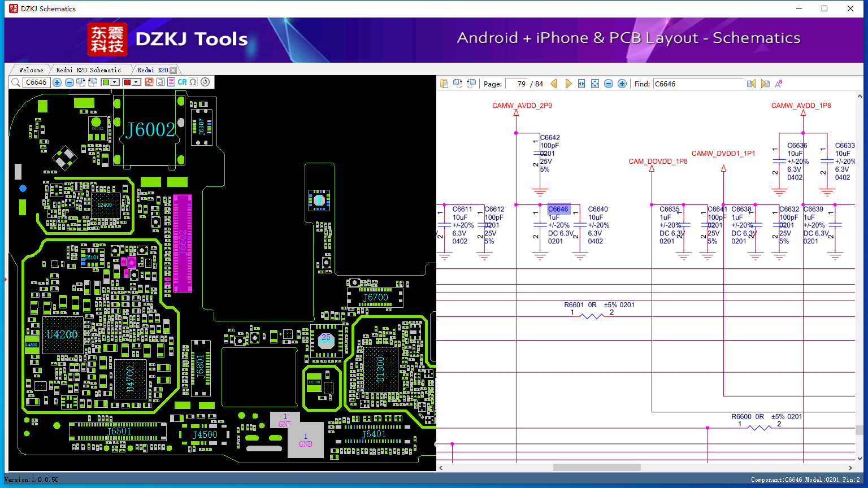Zoom in on the schematic page

[x=622, y=84]
